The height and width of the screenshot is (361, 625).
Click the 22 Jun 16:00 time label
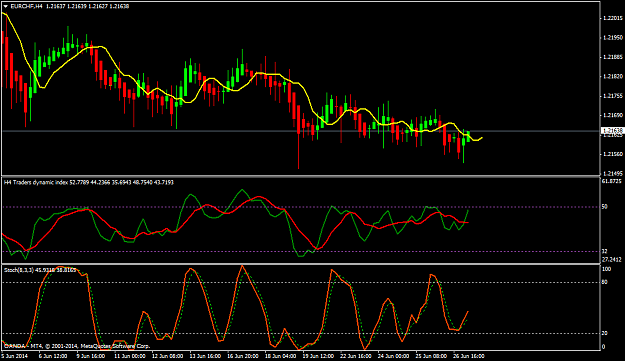tap(356, 356)
